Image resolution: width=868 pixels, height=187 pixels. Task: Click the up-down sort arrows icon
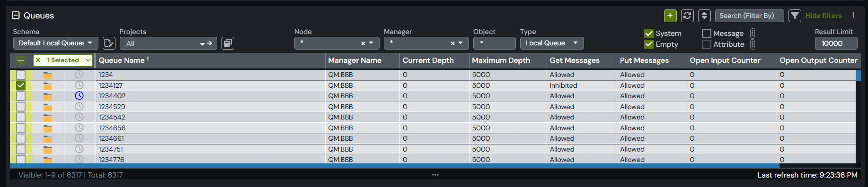(704, 16)
